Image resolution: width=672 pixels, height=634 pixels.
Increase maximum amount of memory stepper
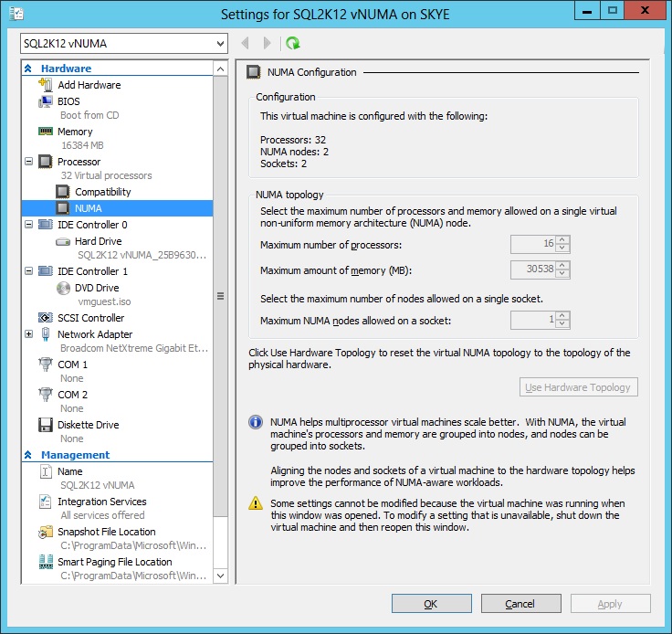coord(562,265)
